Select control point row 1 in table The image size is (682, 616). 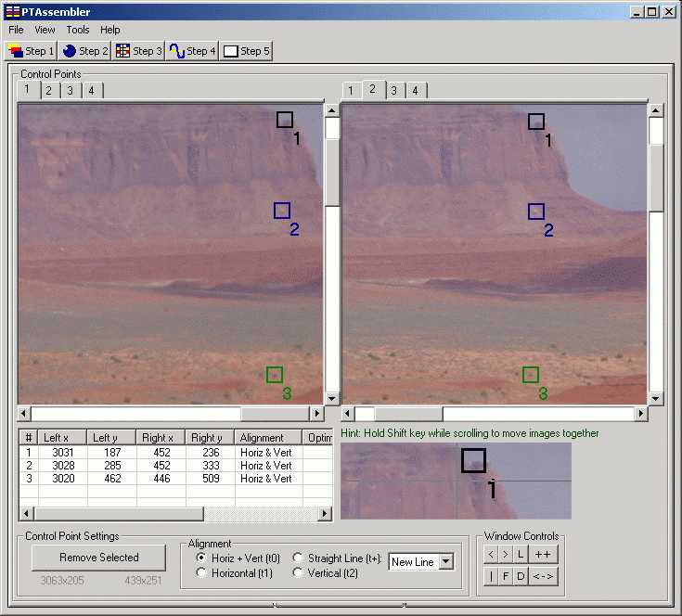[x=175, y=453]
